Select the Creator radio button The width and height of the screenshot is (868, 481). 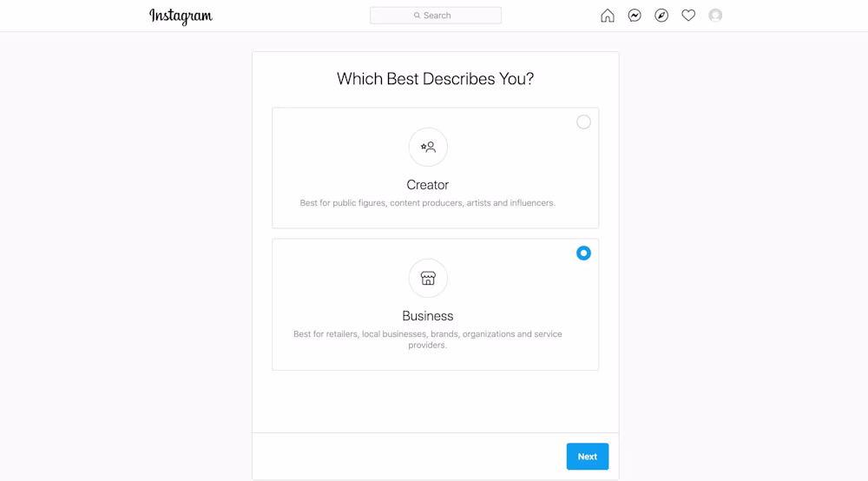(583, 122)
